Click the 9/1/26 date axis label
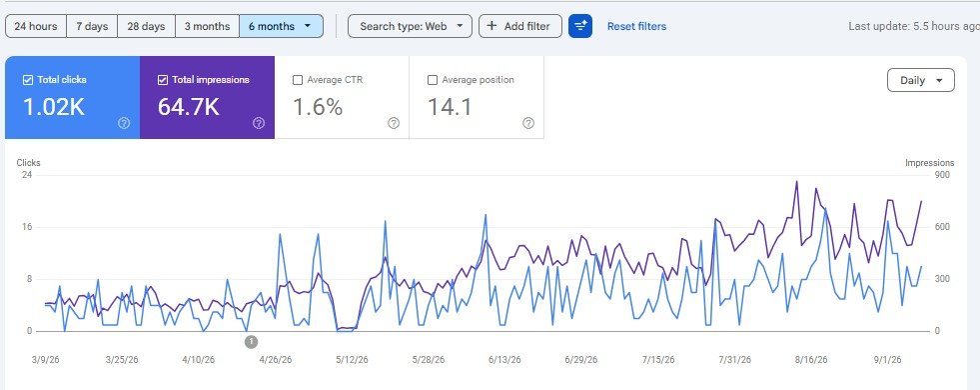 coord(887,360)
